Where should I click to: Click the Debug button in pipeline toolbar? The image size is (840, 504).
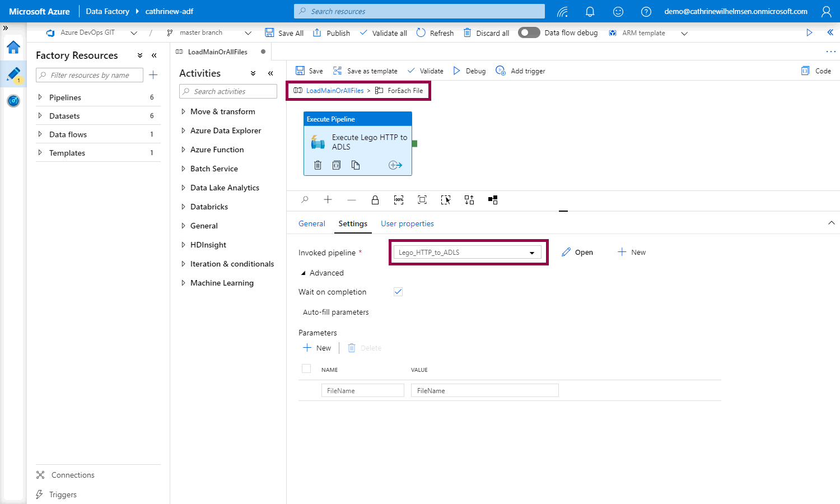[469, 71]
